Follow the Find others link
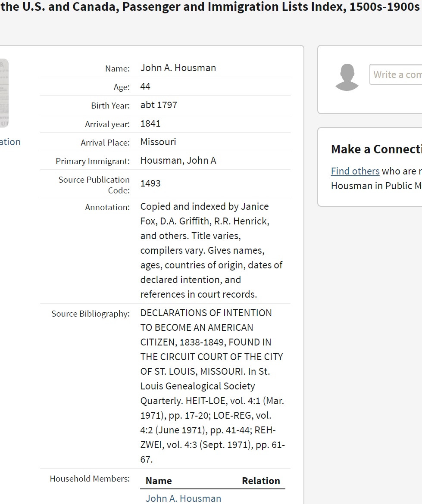 355,171
